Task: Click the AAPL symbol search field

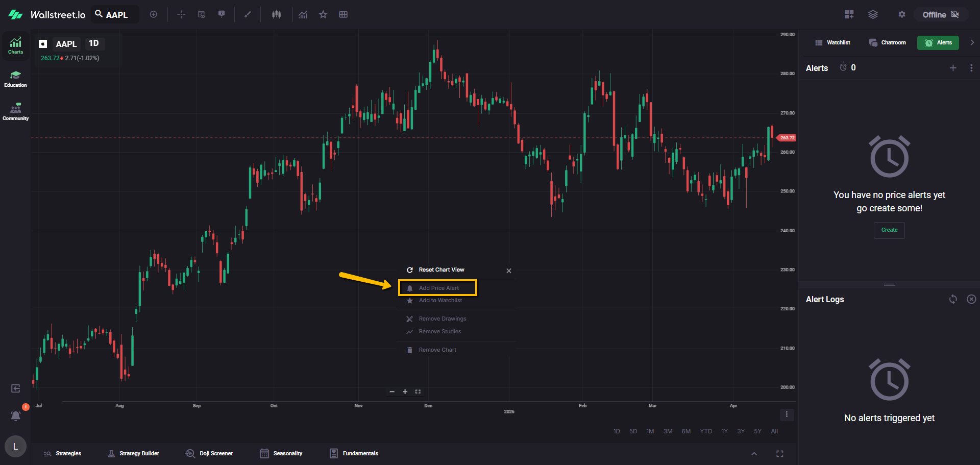Action: click(x=116, y=15)
